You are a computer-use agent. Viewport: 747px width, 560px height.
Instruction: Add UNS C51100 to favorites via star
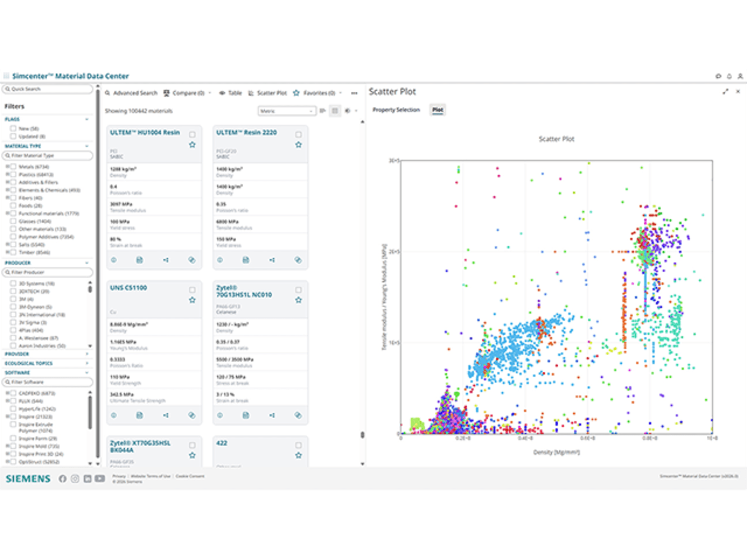tap(192, 300)
